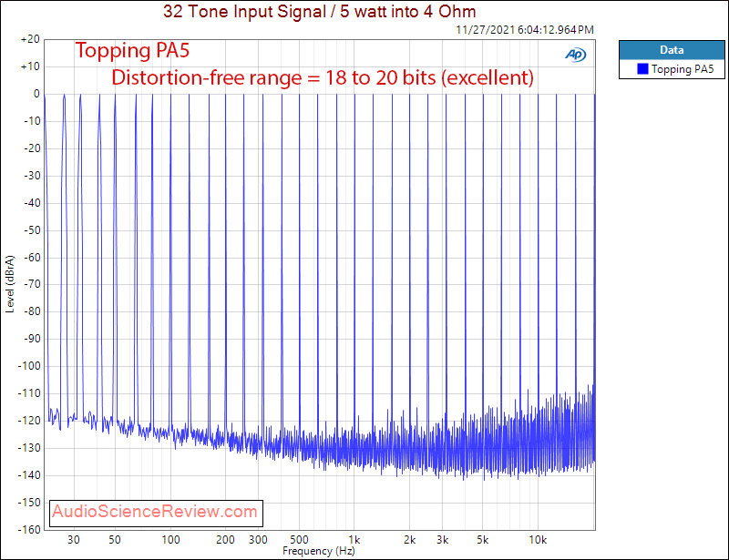Click the Data legend header

[672, 50]
